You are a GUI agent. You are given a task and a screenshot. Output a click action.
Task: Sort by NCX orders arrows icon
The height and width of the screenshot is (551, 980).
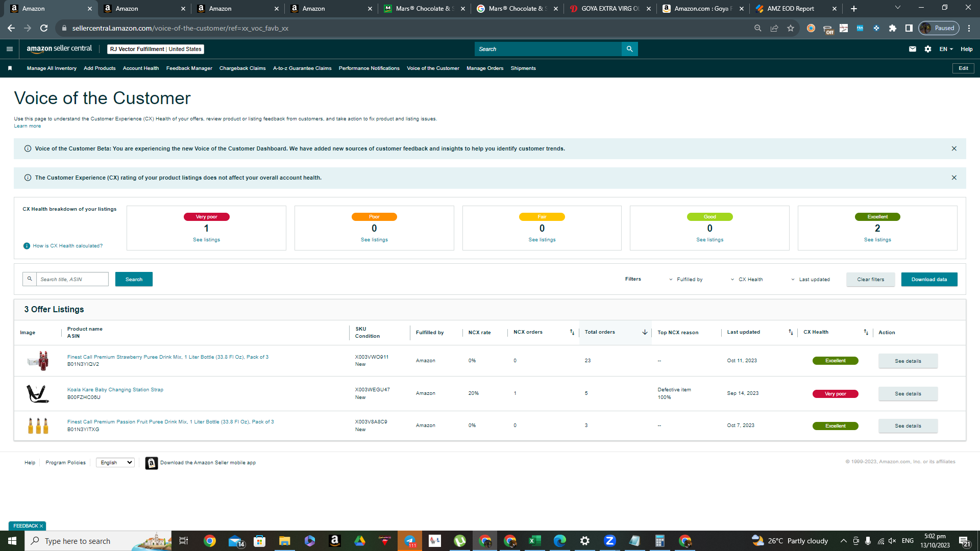[572, 332]
